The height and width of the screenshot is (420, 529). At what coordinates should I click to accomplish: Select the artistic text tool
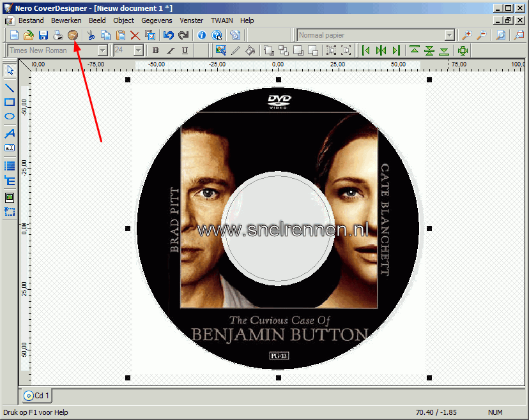[x=10, y=133]
